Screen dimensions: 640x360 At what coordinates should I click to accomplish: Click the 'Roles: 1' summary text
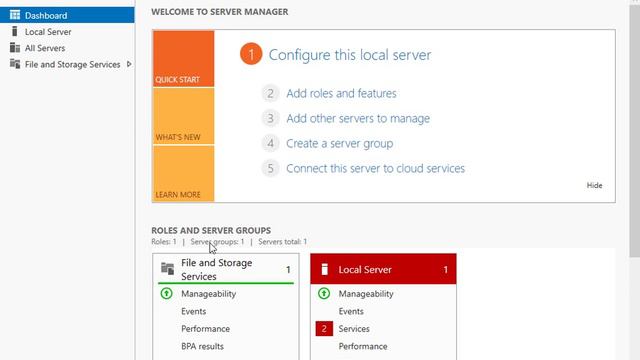(x=164, y=242)
